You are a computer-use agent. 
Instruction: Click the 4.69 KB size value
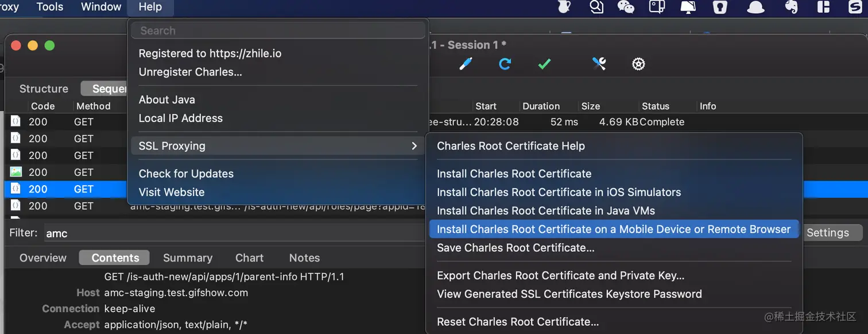point(619,122)
